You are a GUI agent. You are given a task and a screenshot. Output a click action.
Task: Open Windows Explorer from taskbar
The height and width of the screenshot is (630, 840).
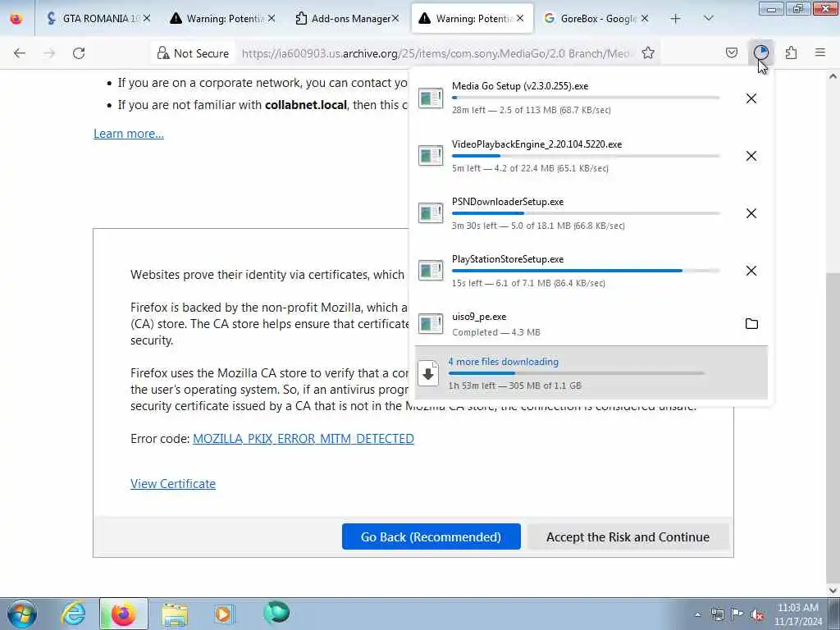pyautogui.click(x=175, y=614)
